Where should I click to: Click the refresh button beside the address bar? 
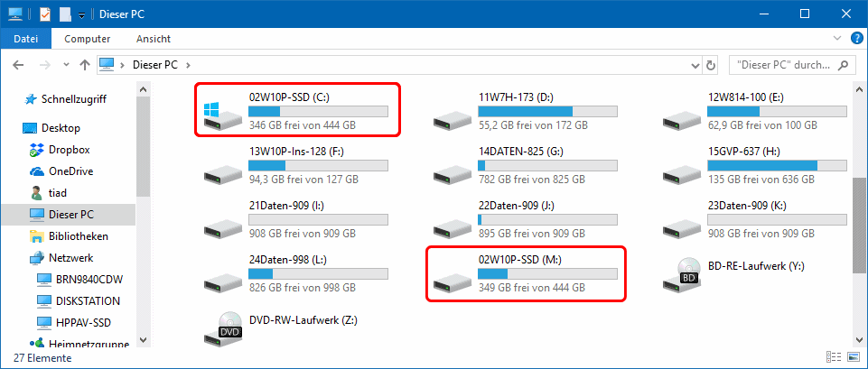coord(712,65)
